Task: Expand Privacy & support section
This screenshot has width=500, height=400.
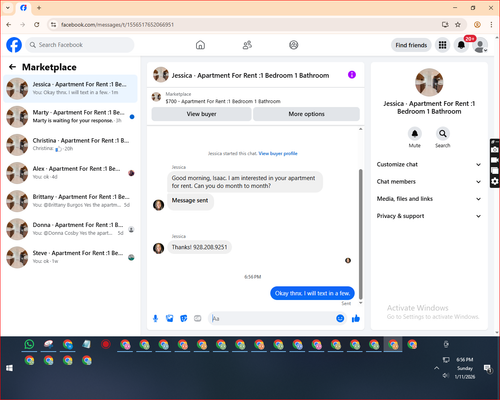Action: tap(429, 216)
